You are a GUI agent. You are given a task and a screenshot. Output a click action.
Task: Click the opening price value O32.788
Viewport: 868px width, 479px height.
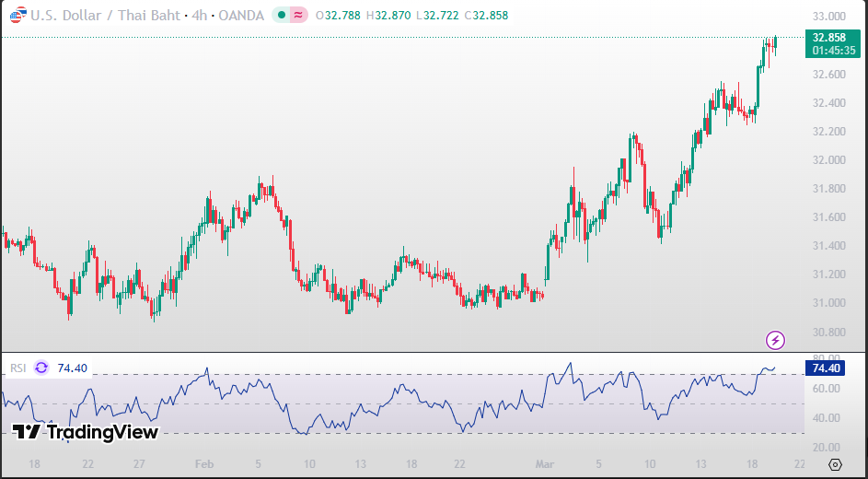click(337, 16)
